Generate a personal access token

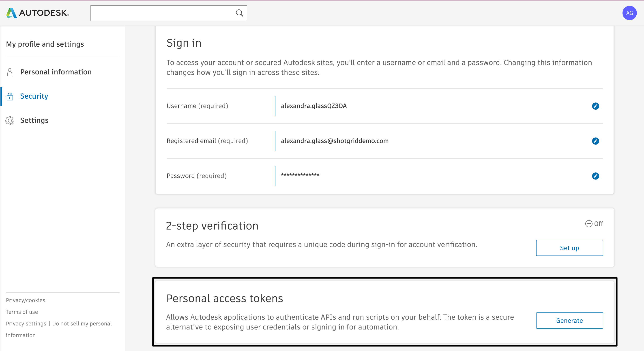[569, 321]
